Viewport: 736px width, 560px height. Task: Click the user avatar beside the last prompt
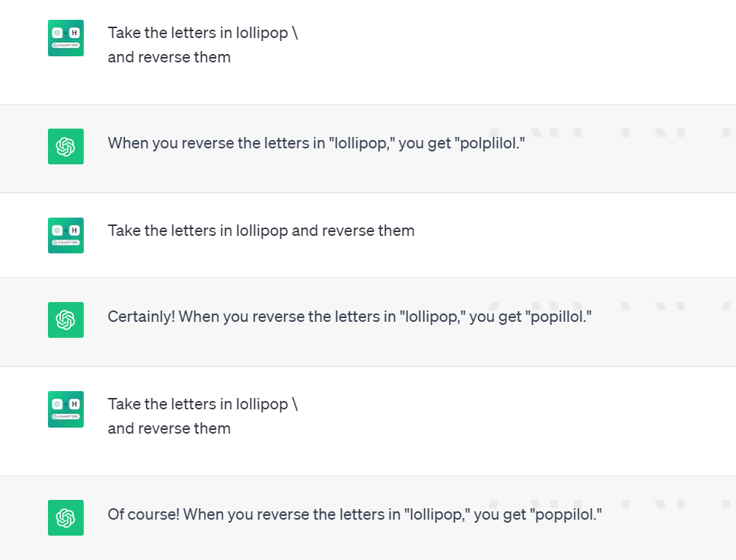tap(65, 409)
